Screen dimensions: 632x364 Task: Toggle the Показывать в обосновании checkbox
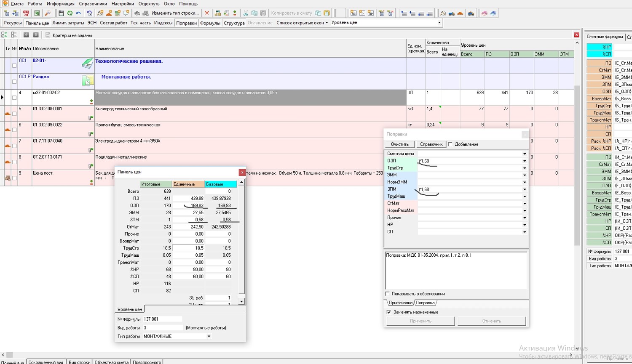(x=388, y=294)
